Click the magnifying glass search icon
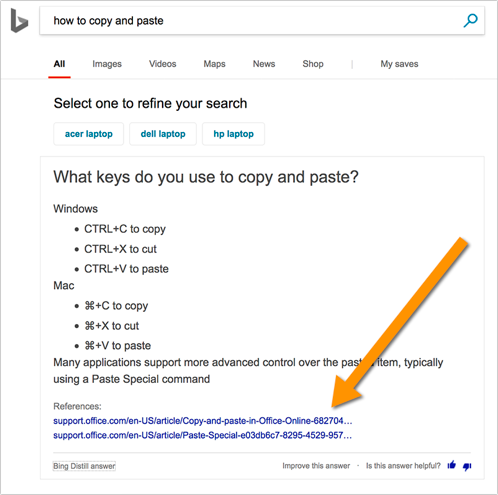 (470, 21)
